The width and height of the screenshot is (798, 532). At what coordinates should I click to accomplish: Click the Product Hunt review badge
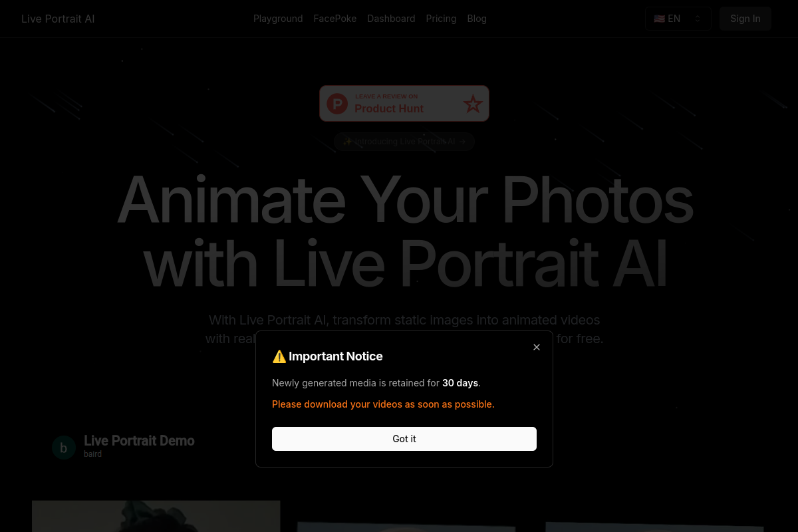[x=404, y=103]
